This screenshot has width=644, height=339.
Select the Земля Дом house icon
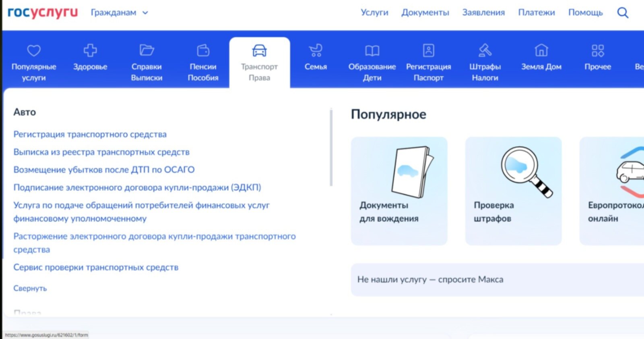[541, 51]
